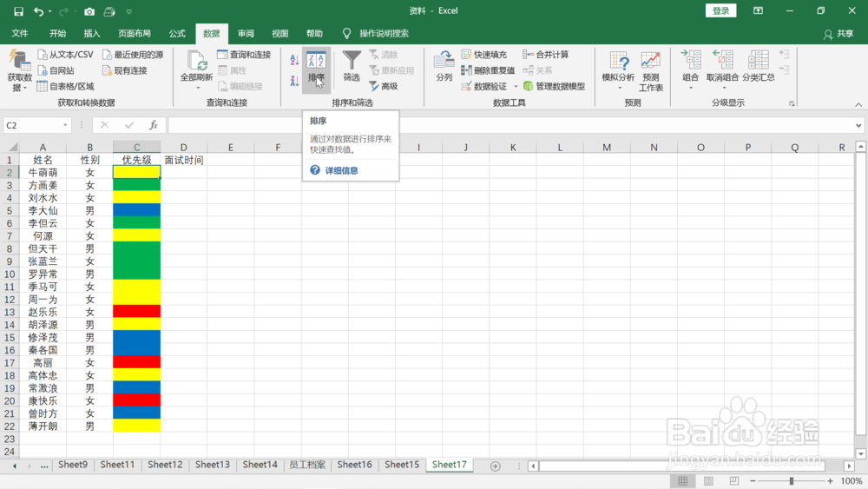Expand the 取消组合 dropdown
The width and height of the screenshot is (868, 489).
723,88
